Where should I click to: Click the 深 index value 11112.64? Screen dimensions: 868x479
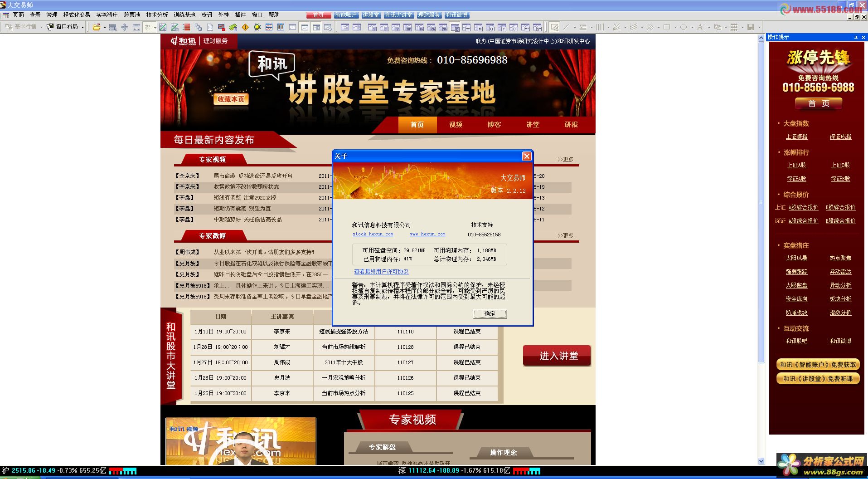[422, 471]
